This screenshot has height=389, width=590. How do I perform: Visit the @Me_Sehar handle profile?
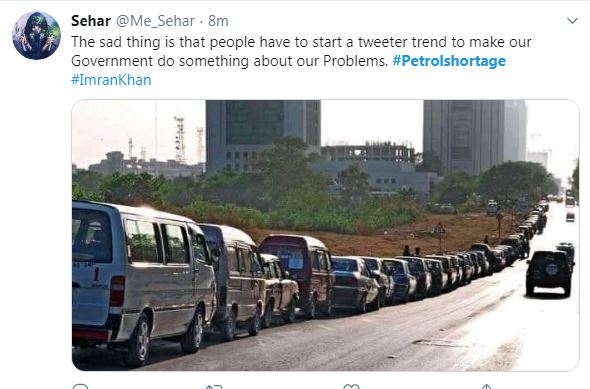[x=155, y=21]
